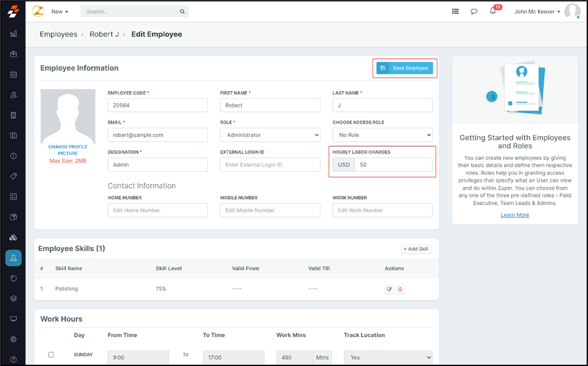The width and height of the screenshot is (588, 366).
Task: Expand the Choose Access Role dropdown
Action: (382, 135)
